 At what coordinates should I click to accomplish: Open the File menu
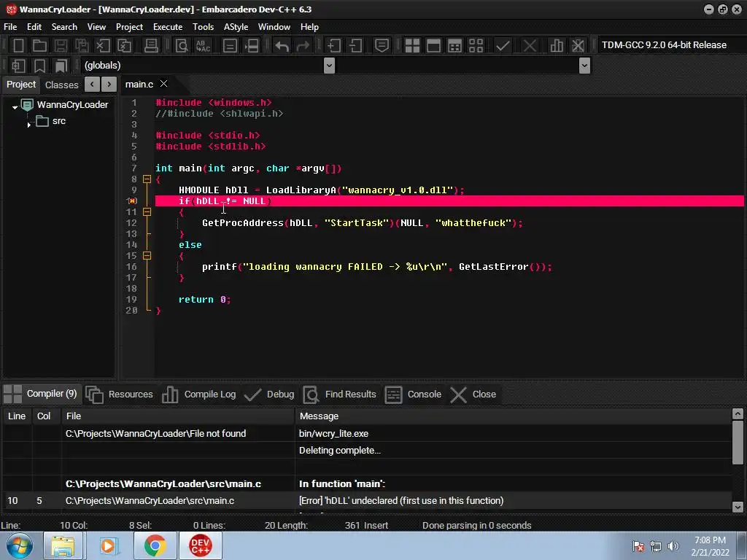(x=10, y=27)
